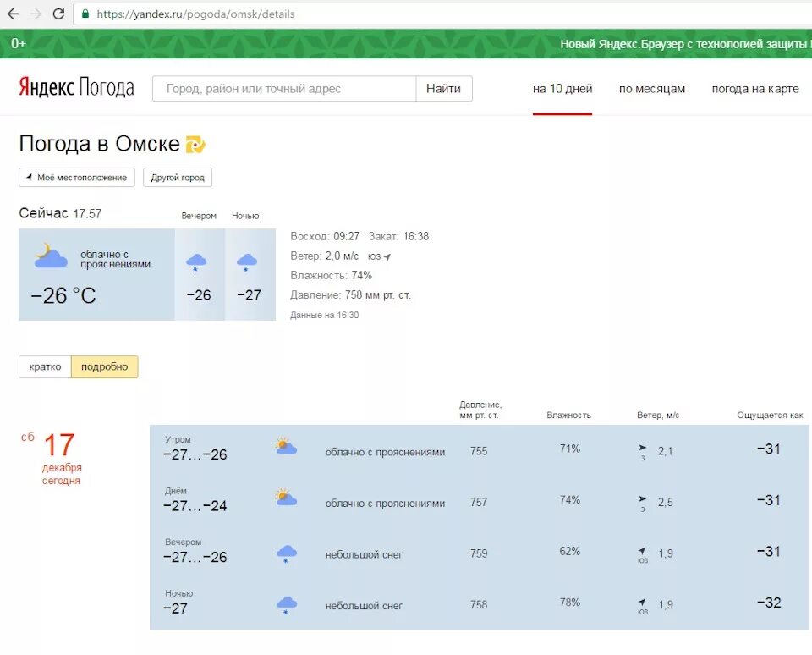Click the Вечером snow cloud icon in summary

(x=196, y=262)
